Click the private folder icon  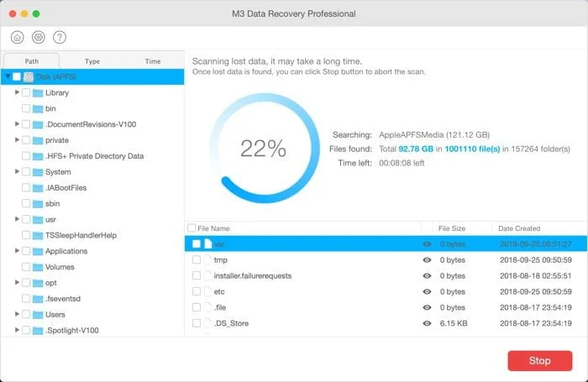click(38, 140)
